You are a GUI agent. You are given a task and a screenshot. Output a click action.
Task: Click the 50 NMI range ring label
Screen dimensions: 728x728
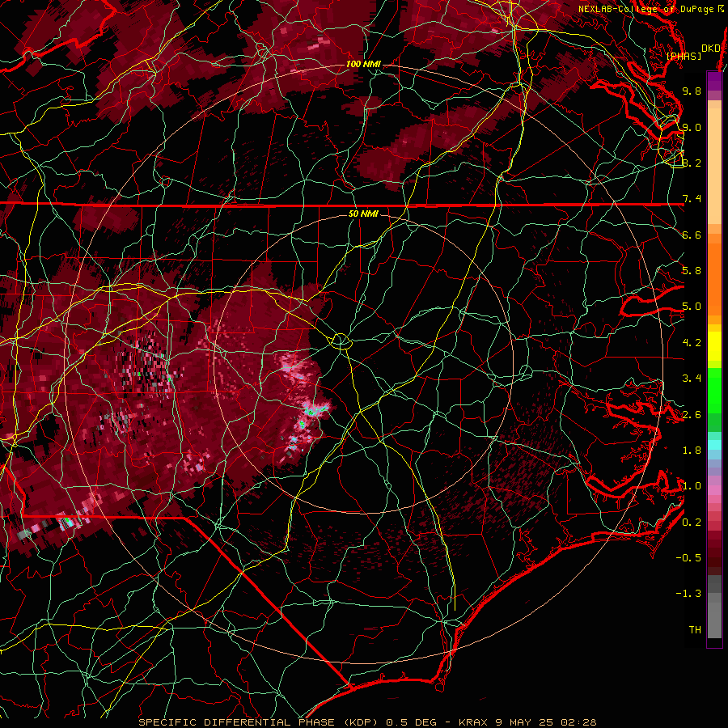363,214
